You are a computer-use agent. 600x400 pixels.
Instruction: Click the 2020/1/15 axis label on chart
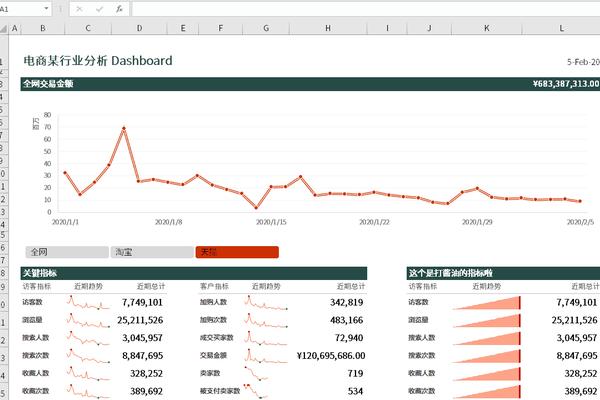(271, 222)
